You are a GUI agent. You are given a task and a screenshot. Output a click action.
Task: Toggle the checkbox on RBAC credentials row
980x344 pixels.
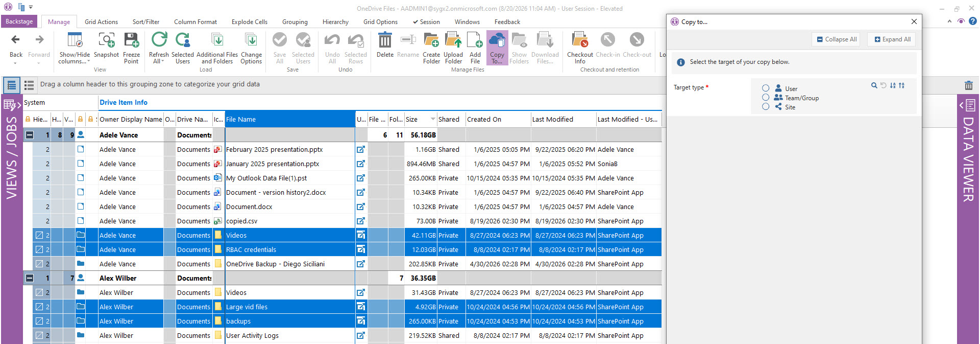click(39, 249)
